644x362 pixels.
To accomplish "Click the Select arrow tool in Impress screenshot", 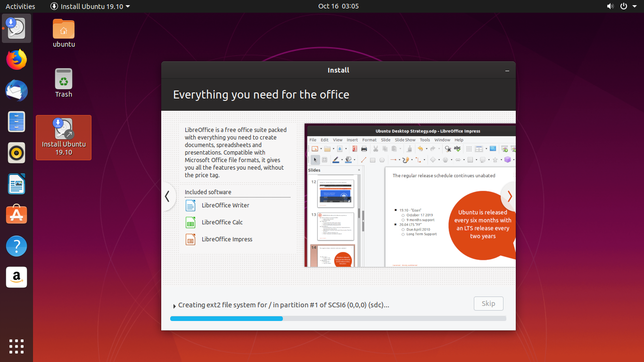I will tap(315, 160).
